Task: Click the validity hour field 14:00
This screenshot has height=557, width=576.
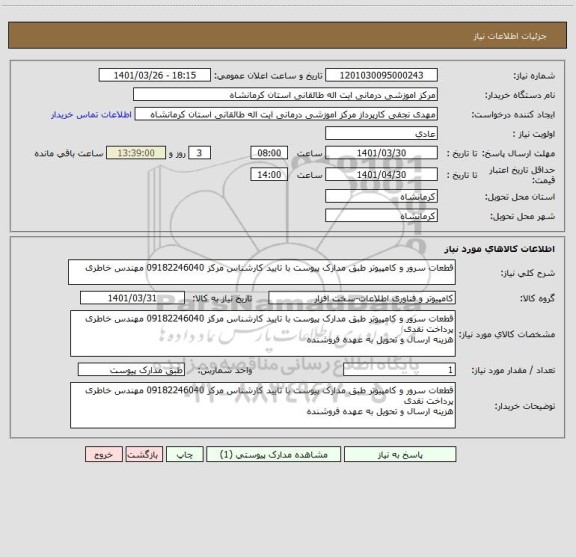Action: [269, 175]
